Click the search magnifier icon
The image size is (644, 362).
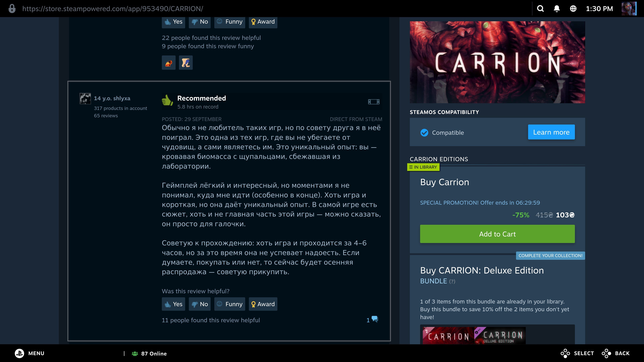point(540,9)
